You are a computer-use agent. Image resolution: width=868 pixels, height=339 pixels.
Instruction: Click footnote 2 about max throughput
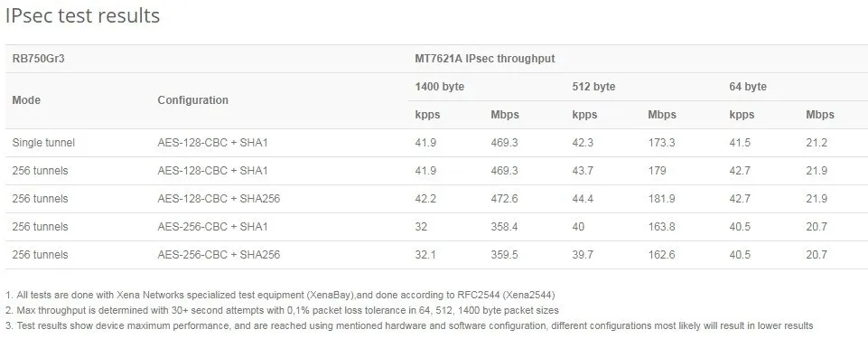click(282, 310)
